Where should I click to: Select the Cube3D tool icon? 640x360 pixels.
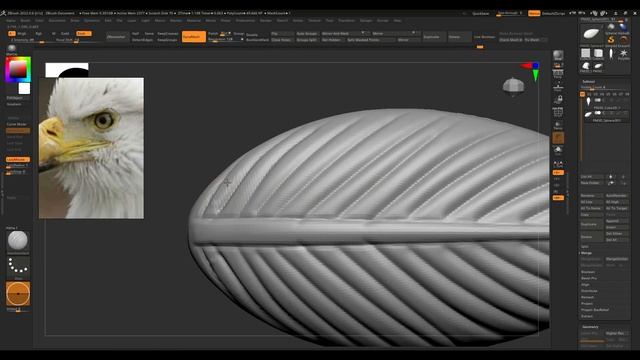[598, 53]
